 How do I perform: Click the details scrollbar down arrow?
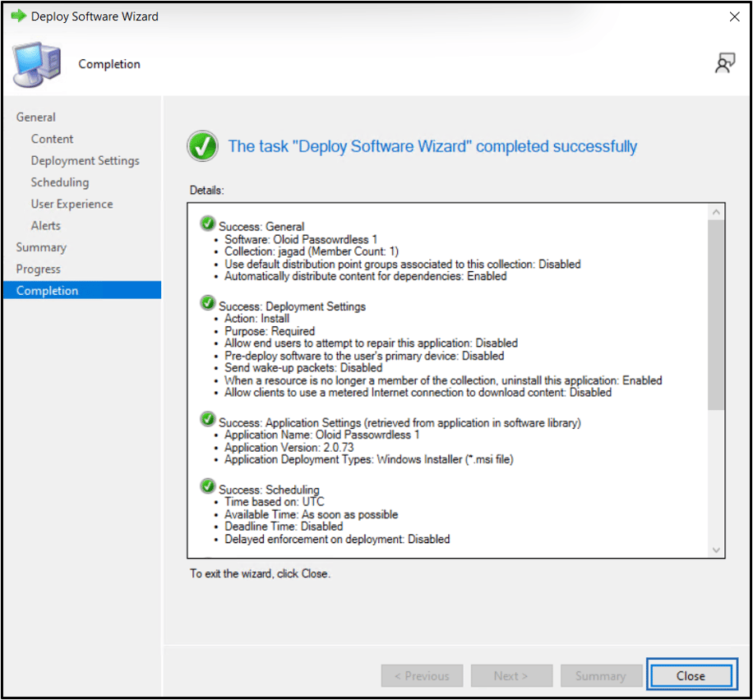(716, 550)
